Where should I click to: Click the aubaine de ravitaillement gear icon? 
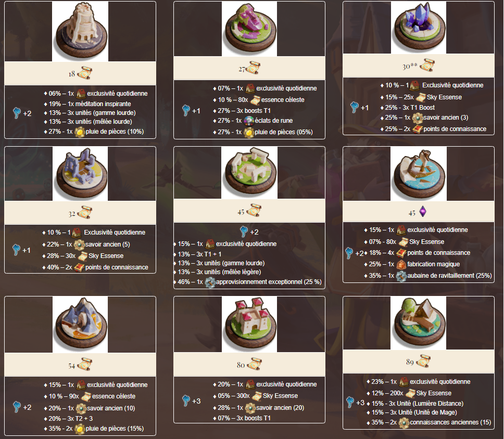[401, 276]
